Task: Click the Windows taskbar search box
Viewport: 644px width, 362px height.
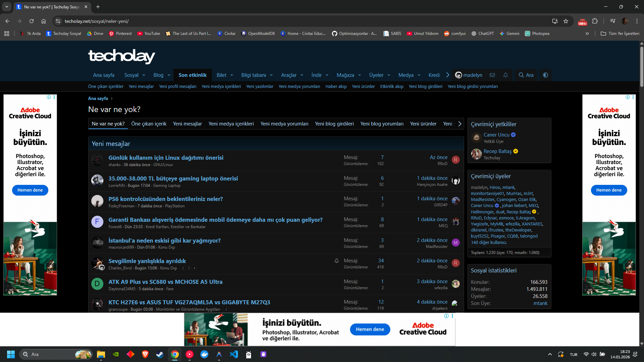Action: point(56,354)
